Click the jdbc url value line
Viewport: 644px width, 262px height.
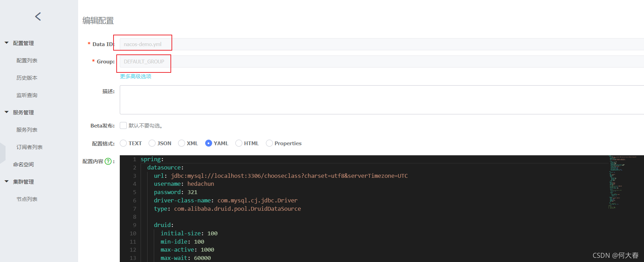click(x=281, y=176)
